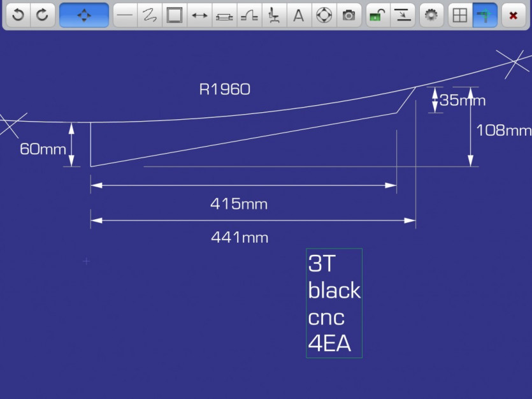Select the text annotation tool
This screenshot has height=399, width=532.
[x=299, y=15]
